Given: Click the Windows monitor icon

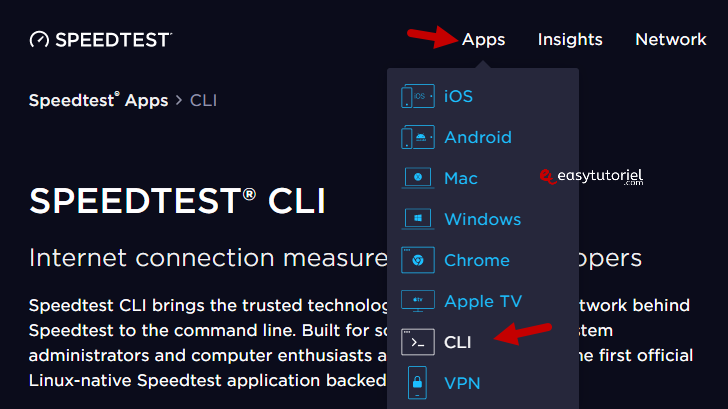Looking at the screenshot, I should pos(418,220).
